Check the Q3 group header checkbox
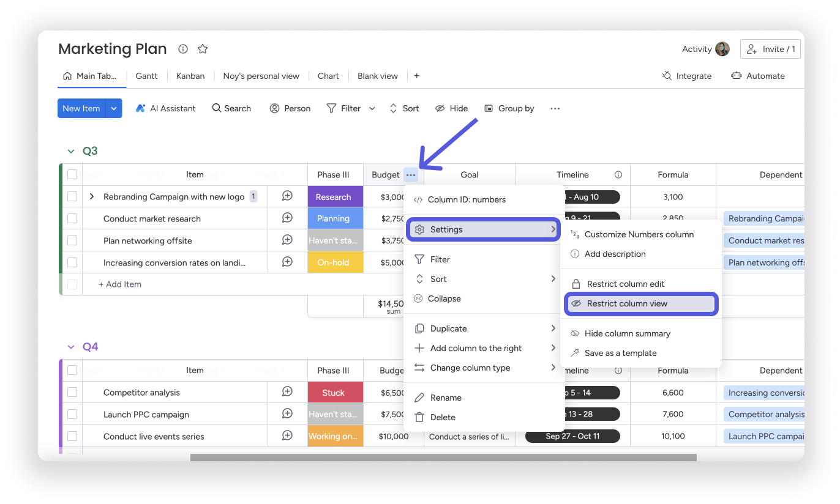 point(72,174)
